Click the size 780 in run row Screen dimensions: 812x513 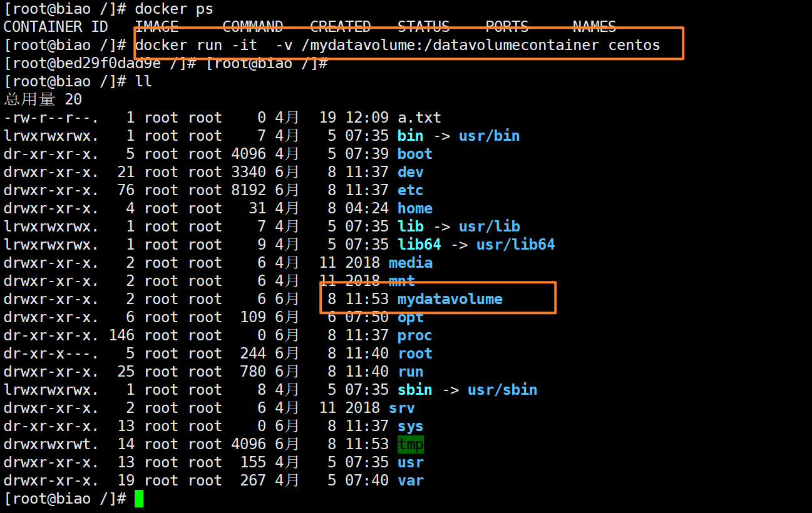[253, 372]
